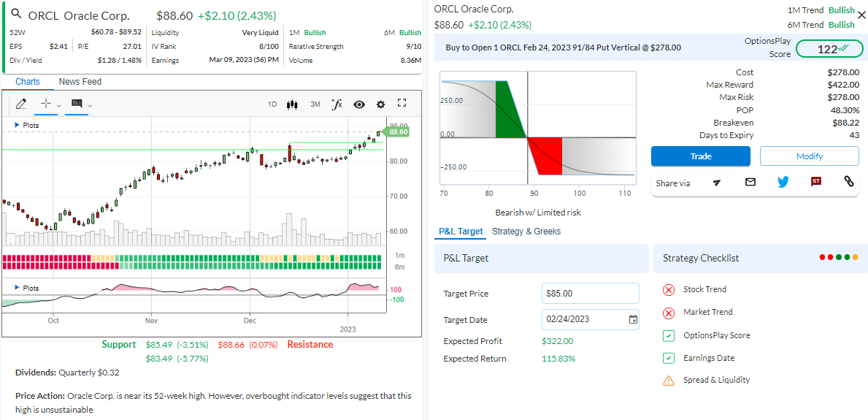
Task: Click the Earnings Date checkmark box
Action: point(669,358)
